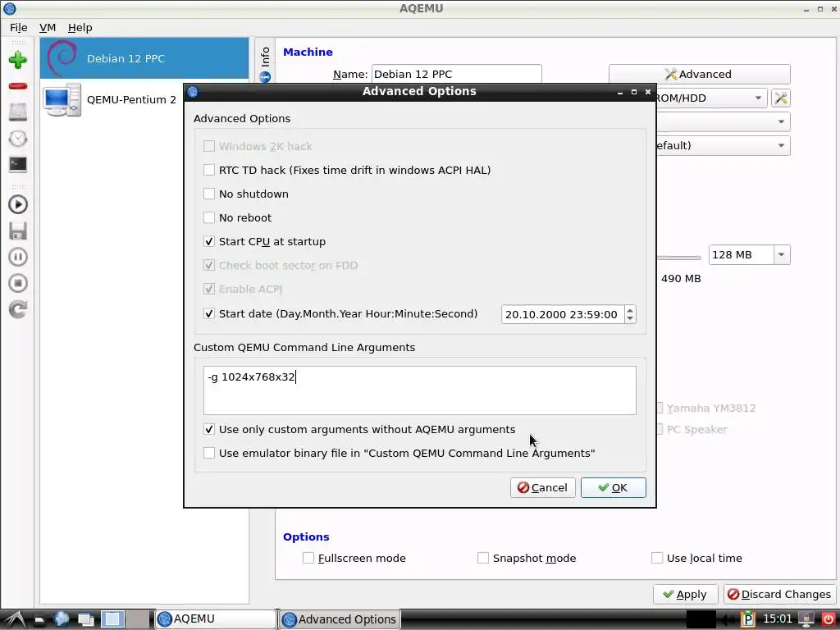840x630 pixels.
Task: Click the desktop computer icon of QEMU-Pentium 2
Action: tap(62, 99)
